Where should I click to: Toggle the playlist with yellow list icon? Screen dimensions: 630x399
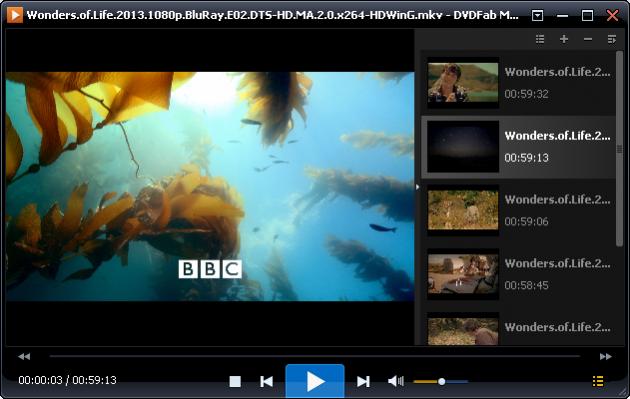[598, 381]
